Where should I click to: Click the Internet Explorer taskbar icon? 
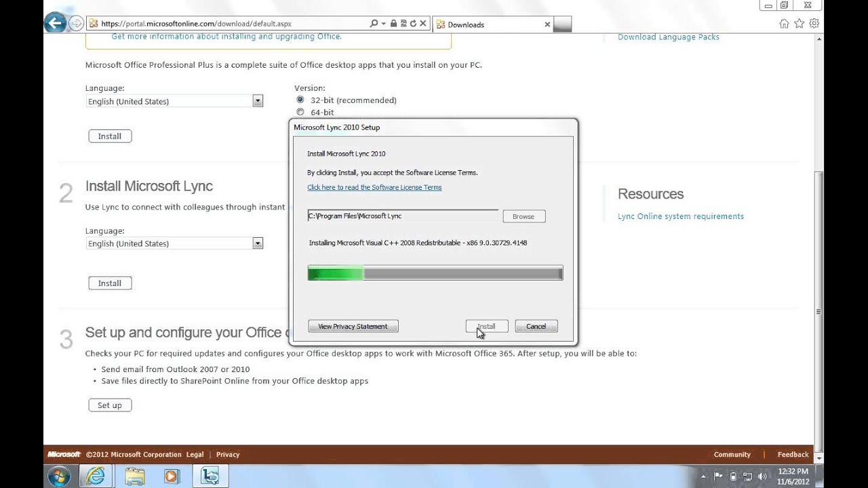[x=96, y=476]
